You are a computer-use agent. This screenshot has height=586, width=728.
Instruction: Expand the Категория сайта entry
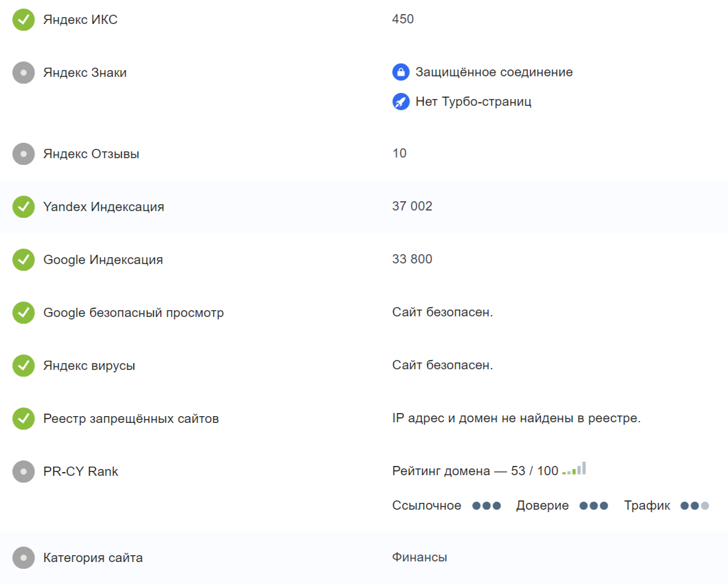pos(92,558)
